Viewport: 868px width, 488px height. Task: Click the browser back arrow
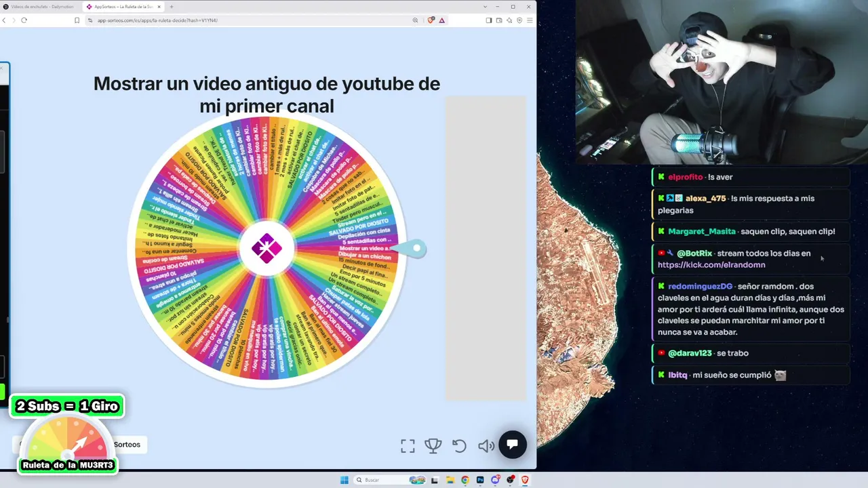point(4,20)
